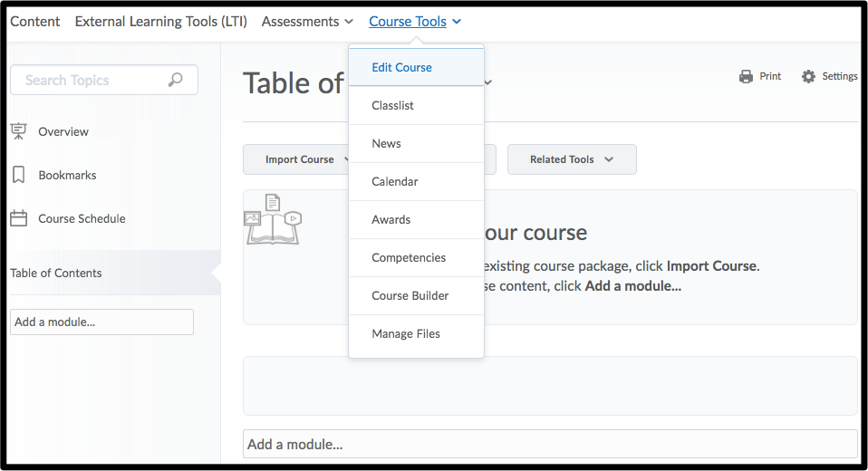Viewport: 868px width, 471px height.
Task: Select Edit Course from the menu
Action: 401,68
